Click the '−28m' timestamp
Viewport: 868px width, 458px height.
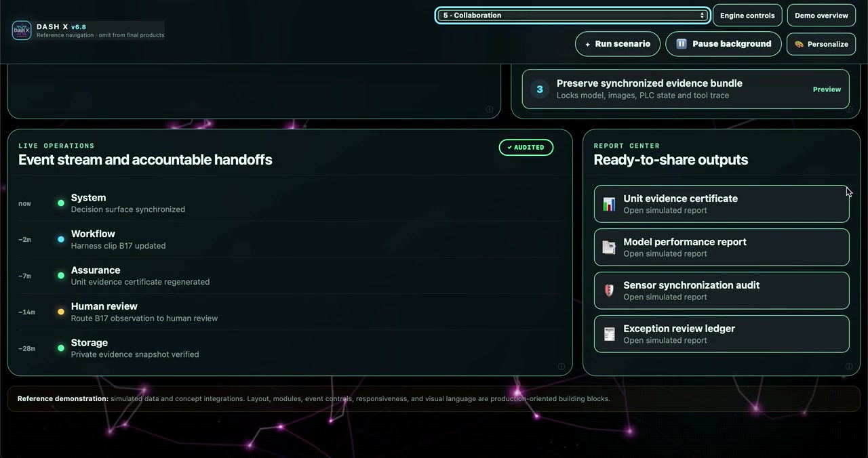(27, 349)
